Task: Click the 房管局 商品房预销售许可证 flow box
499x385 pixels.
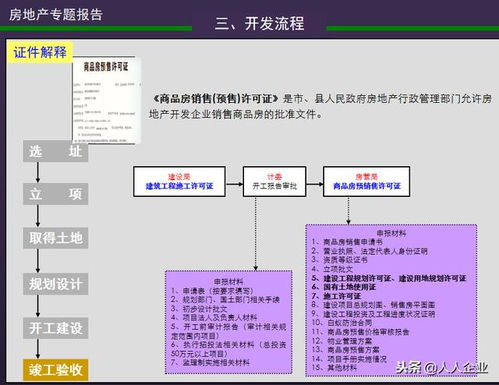Action: click(x=366, y=182)
